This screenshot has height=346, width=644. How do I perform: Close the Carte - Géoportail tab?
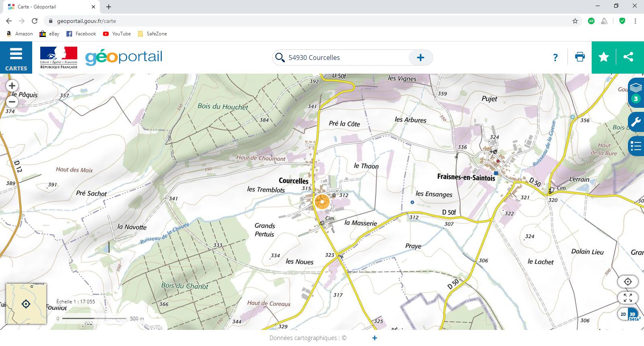click(x=93, y=7)
